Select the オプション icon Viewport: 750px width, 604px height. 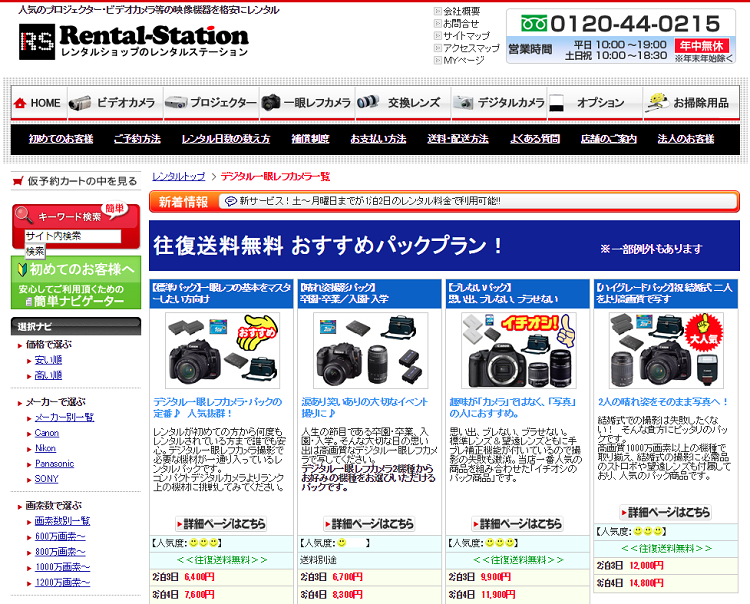556,102
